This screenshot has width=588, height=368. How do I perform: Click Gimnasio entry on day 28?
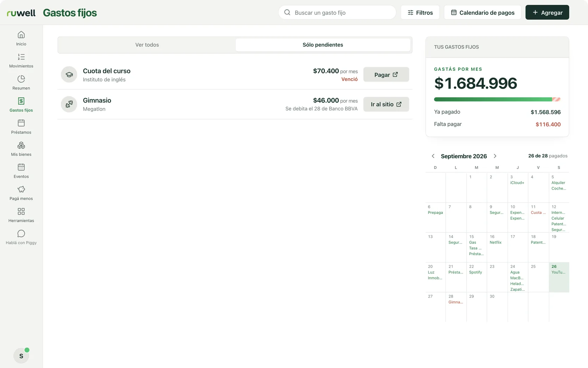pyautogui.click(x=456, y=302)
